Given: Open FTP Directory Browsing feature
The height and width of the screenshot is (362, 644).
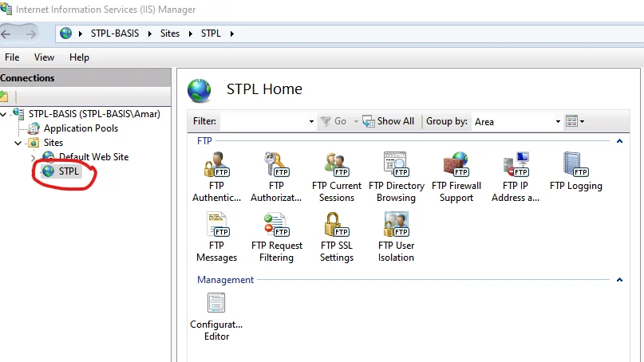Looking at the screenshot, I should [397, 177].
